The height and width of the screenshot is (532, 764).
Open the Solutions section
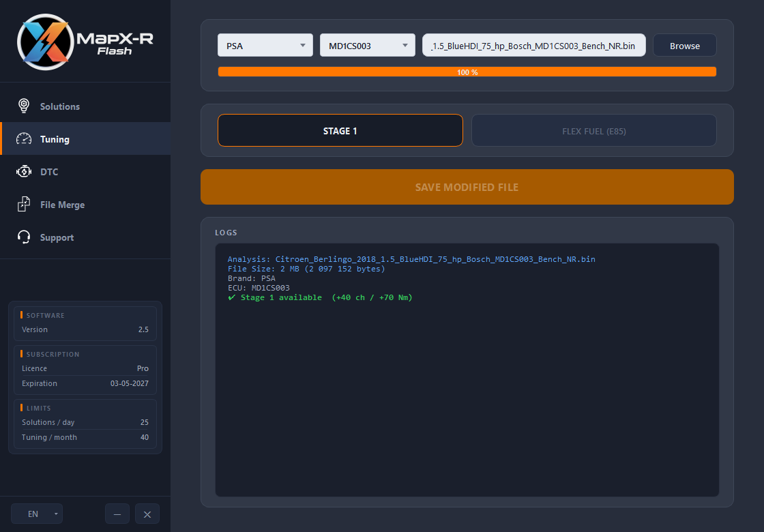pos(85,106)
